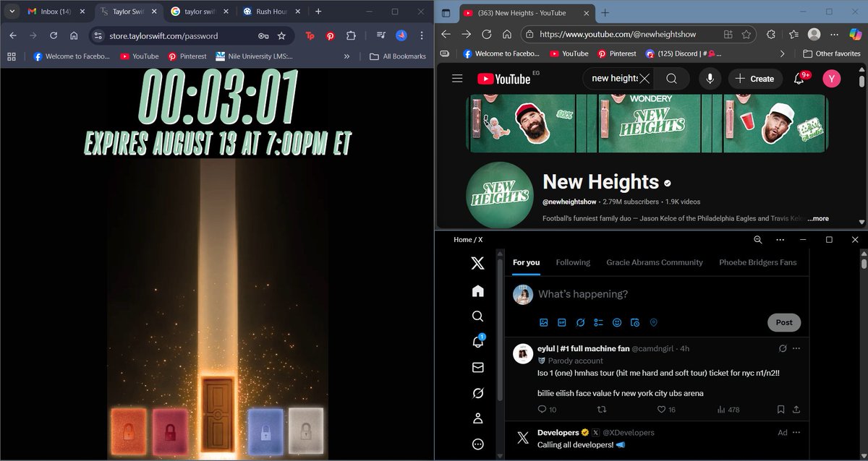Toggle the YouTube hamburger guide menu
Image resolution: width=868 pixels, height=461 pixels.
pyautogui.click(x=457, y=79)
